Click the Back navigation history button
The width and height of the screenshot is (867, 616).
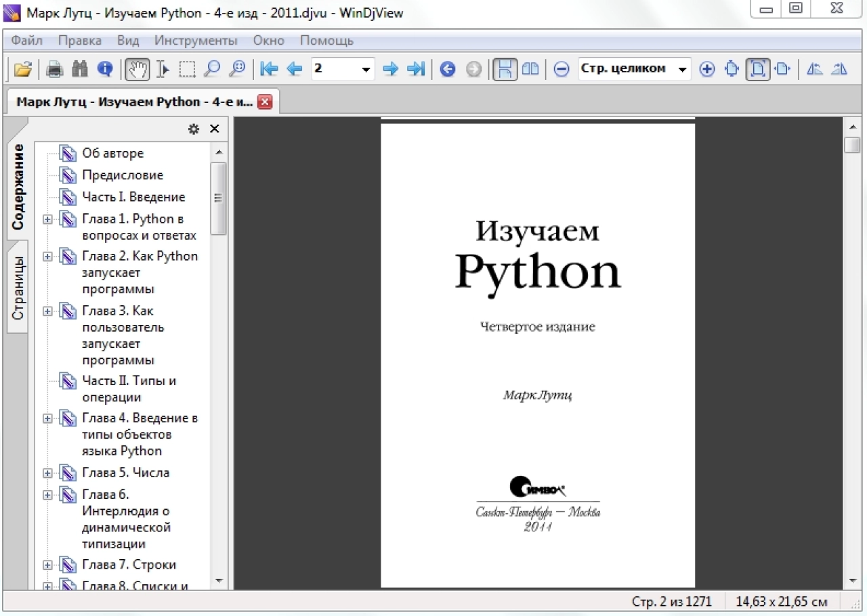point(448,68)
